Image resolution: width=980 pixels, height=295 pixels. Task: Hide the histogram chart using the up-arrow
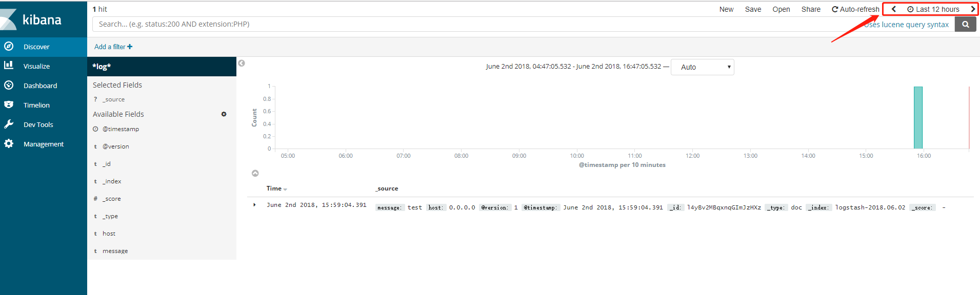tap(255, 174)
